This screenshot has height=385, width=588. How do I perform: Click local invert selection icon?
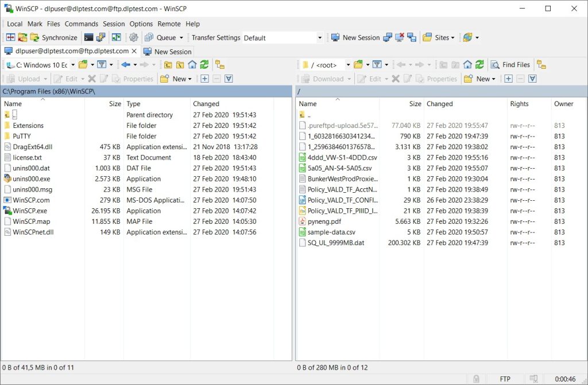point(229,79)
